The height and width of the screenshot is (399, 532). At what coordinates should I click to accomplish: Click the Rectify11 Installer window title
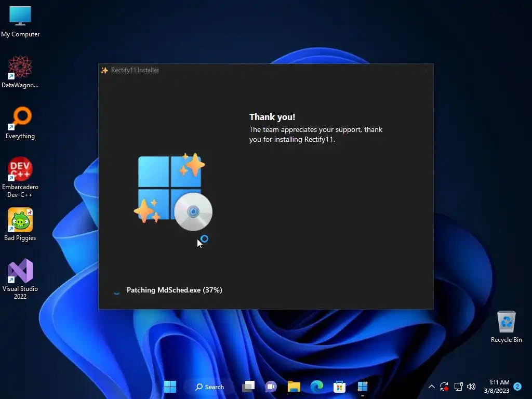click(x=135, y=70)
